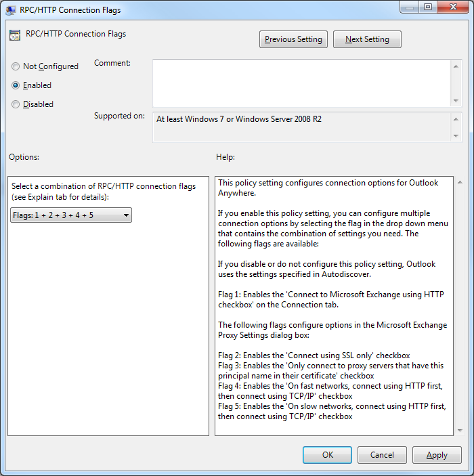Image resolution: width=474 pixels, height=476 pixels.
Task: Click the Supported on box scroll up arrow
Action: click(456, 118)
